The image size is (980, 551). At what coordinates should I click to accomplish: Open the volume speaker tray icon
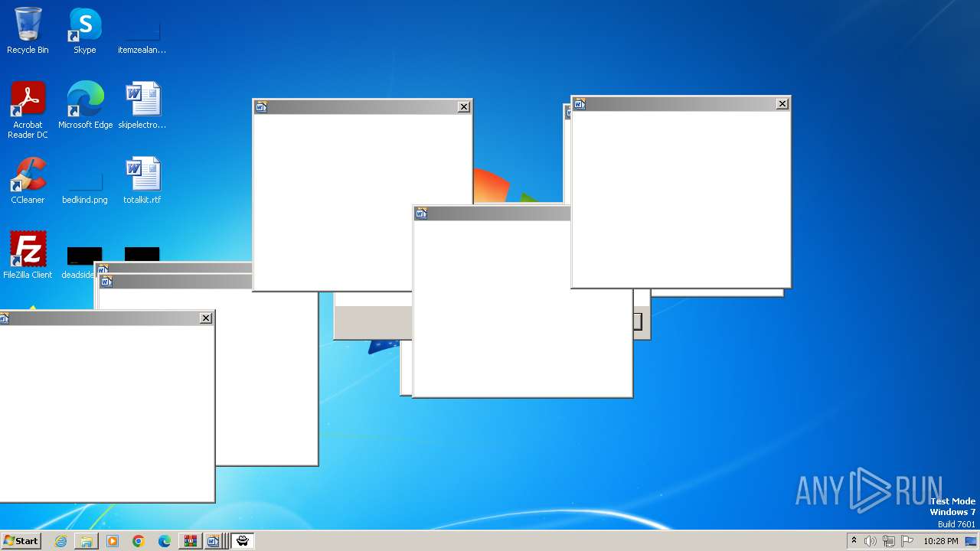coord(871,541)
